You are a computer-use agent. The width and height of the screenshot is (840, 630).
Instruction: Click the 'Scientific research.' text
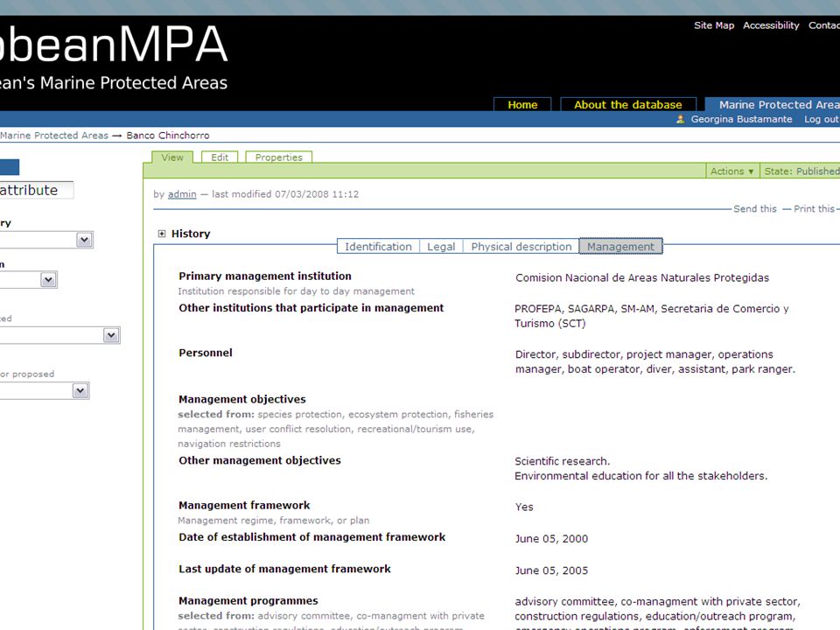[x=562, y=461]
